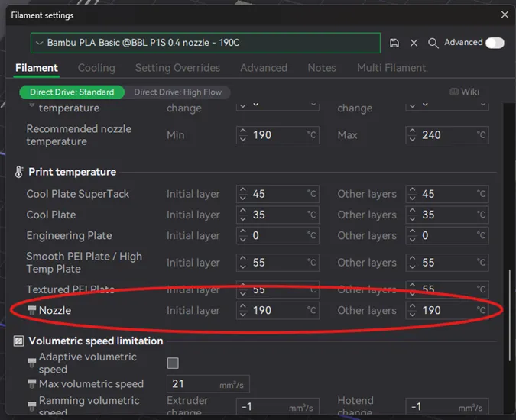Delete the preset using the X icon next to save
This screenshot has width=516, height=420.
coord(414,43)
